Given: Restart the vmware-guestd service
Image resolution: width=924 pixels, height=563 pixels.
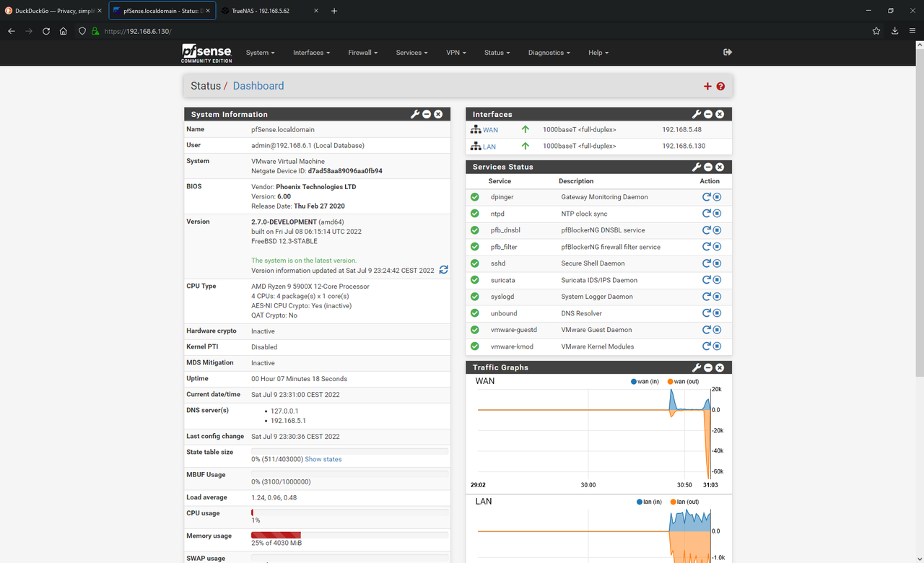Looking at the screenshot, I should pos(707,330).
